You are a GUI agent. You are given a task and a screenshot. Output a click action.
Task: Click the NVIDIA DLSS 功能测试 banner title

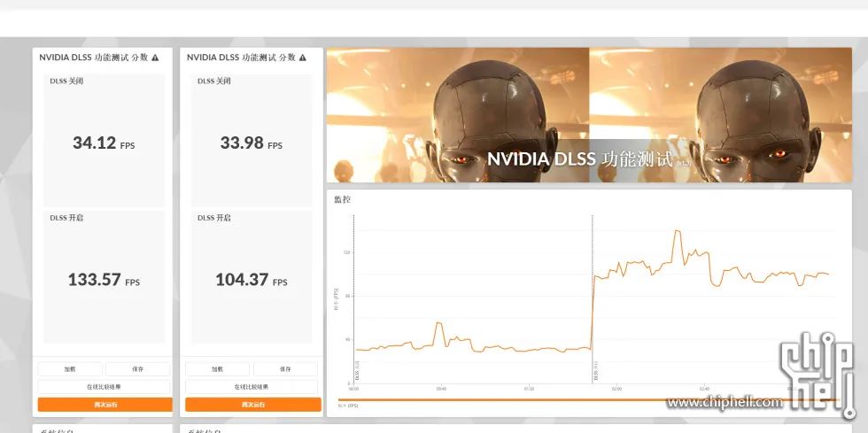[x=579, y=159]
